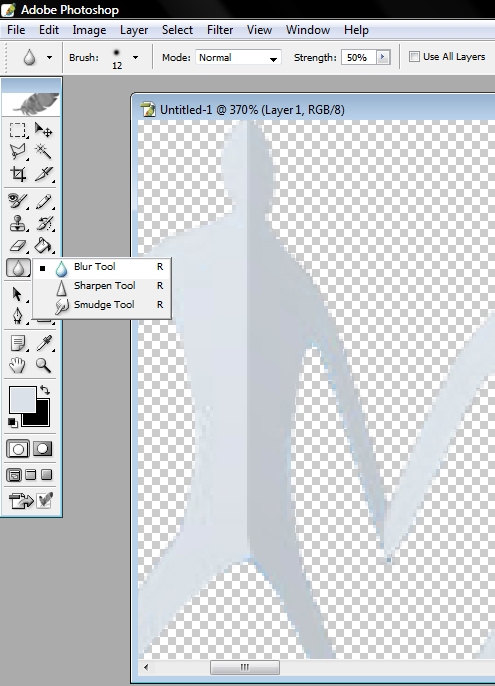Select the Pencil tool
This screenshot has width=495, height=686.
(43, 202)
